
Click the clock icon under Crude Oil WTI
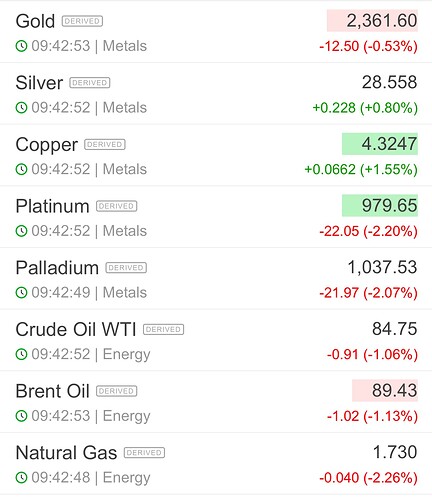(x=21, y=354)
